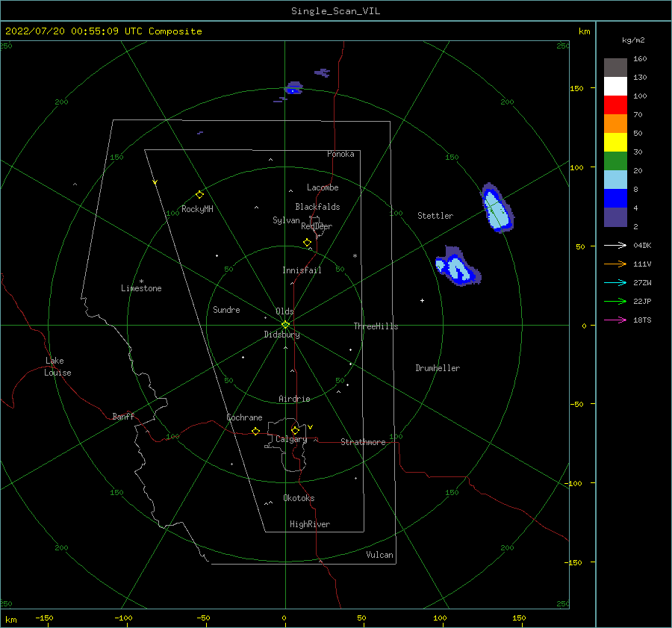Pick the blue 4-8 legend swatch
Image resolution: width=672 pixels, height=628 pixels.
point(615,198)
